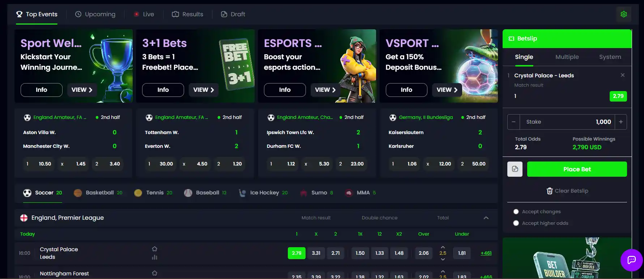Bet 1.20 on Everton W. win
The width and height of the screenshot is (644, 279).
click(229, 164)
